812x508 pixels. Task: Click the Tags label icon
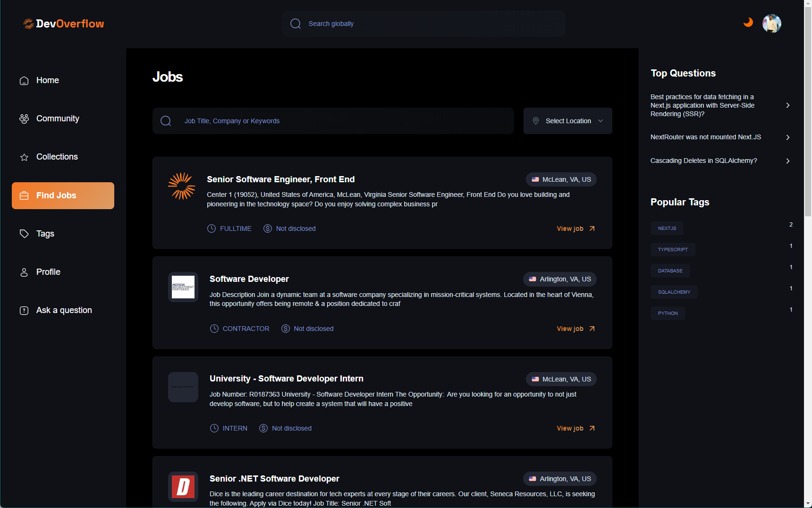[x=24, y=234]
